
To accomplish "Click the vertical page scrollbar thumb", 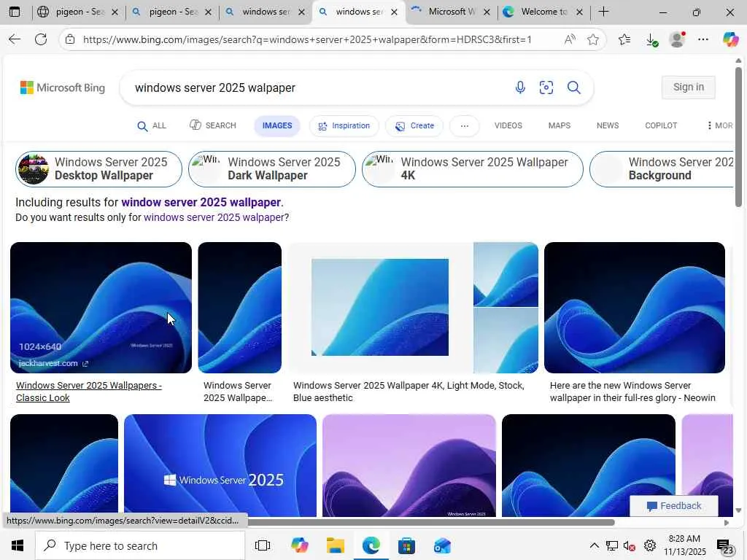I will tap(738, 137).
